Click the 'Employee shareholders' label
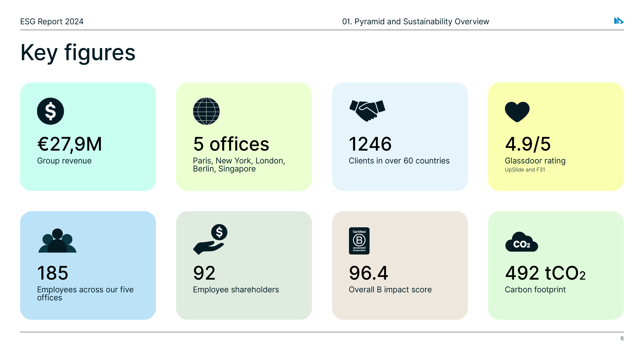Viewport: 644px width, 362px height. pyautogui.click(x=236, y=290)
